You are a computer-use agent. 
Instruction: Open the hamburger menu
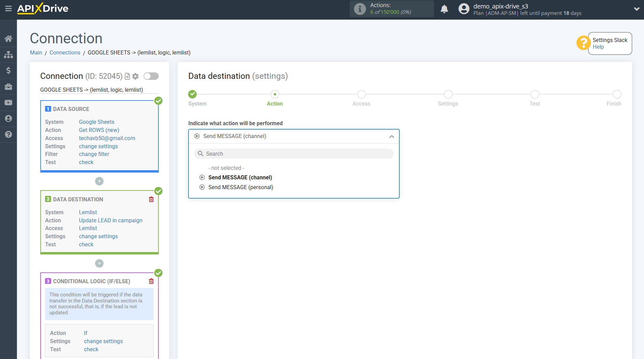(8, 8)
